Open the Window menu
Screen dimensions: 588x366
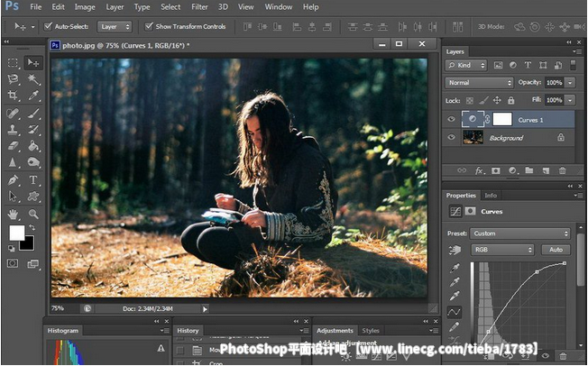(279, 6)
